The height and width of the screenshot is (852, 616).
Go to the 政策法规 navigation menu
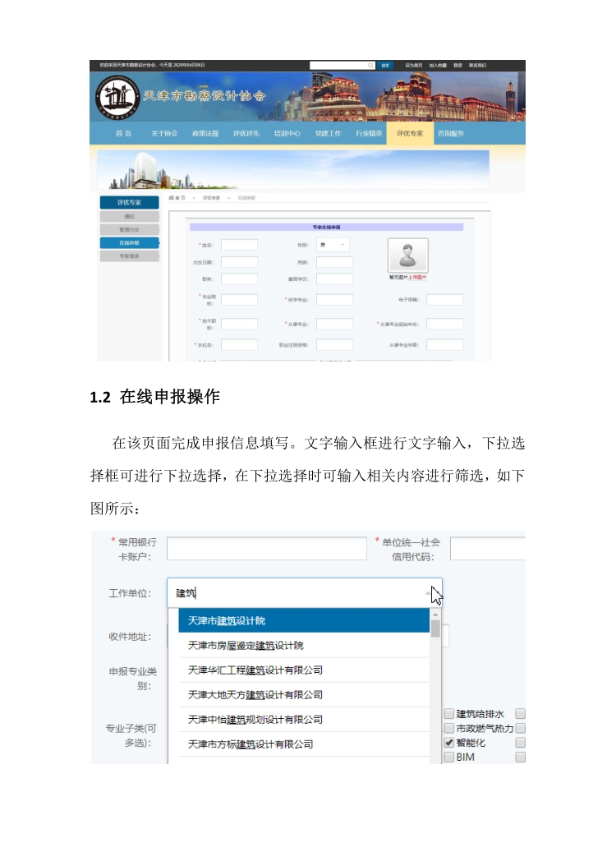pos(205,133)
